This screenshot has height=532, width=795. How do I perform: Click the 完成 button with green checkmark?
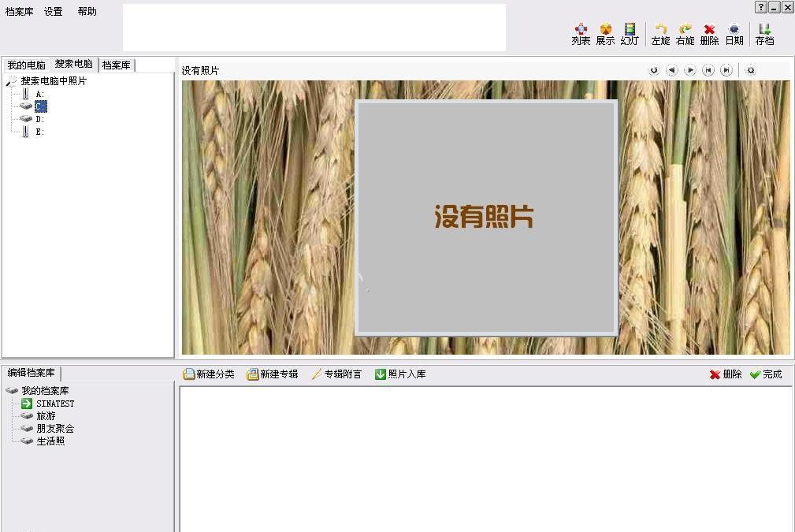coord(766,374)
